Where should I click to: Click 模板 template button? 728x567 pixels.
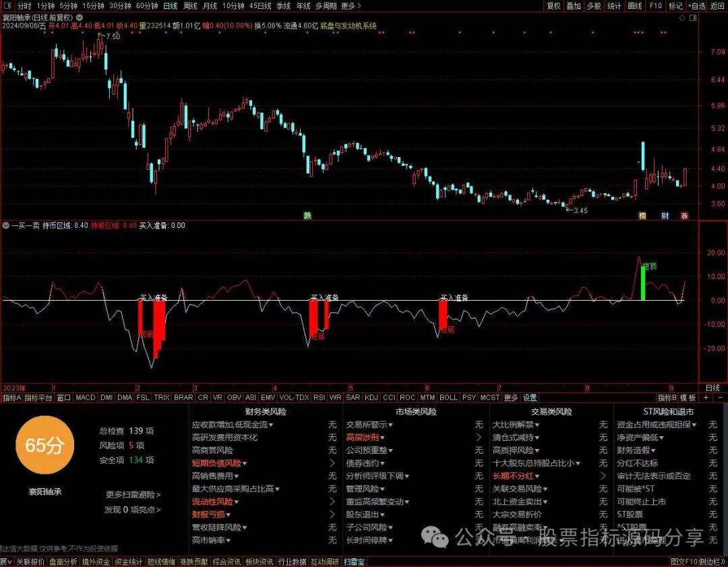click(688, 398)
